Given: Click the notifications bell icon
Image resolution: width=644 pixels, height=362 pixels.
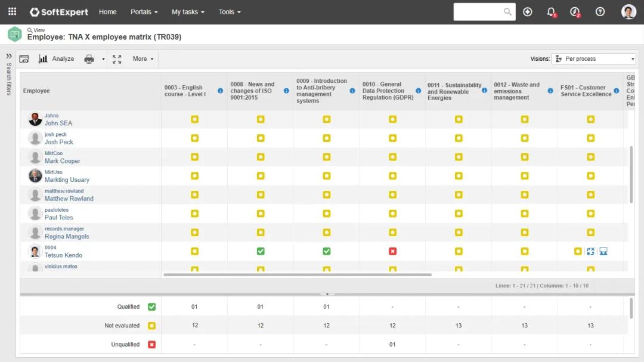Looking at the screenshot, I should [x=551, y=12].
